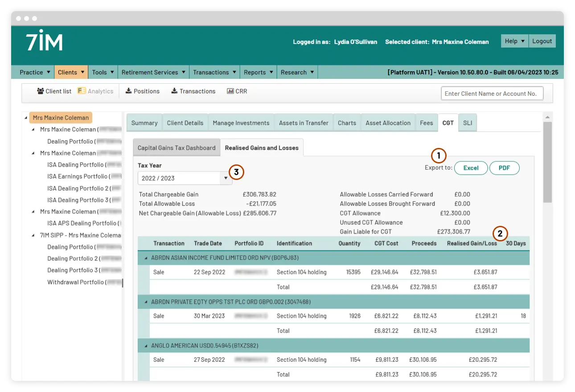Click the client name search field
The width and height of the screenshot is (575, 392).
click(492, 94)
